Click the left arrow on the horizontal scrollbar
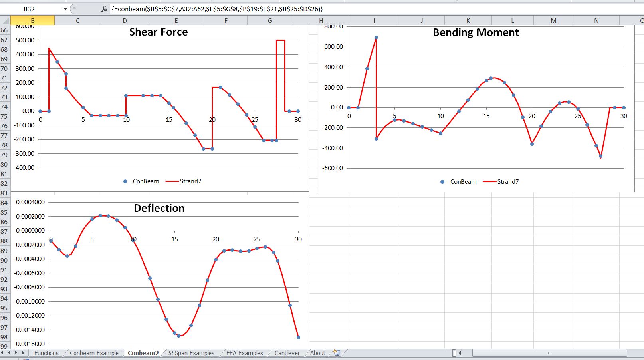Image resolution: width=644 pixels, height=360 pixels. click(460, 353)
